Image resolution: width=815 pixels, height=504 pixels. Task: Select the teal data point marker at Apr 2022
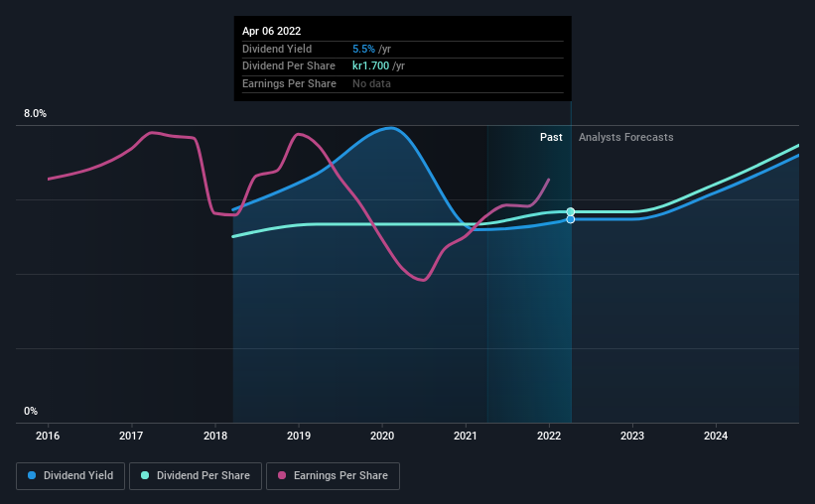pos(570,211)
